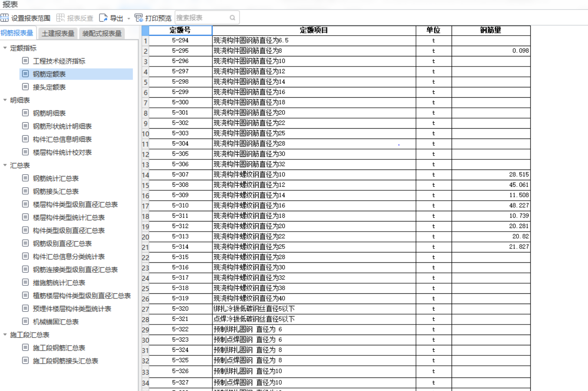Switch to the 钢筋报表量 tab

point(17,33)
